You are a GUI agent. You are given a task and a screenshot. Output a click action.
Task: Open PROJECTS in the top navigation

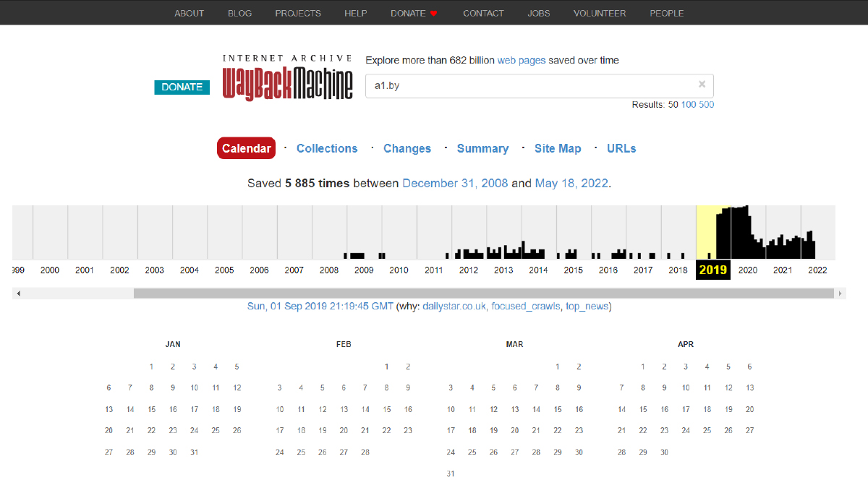pos(298,13)
